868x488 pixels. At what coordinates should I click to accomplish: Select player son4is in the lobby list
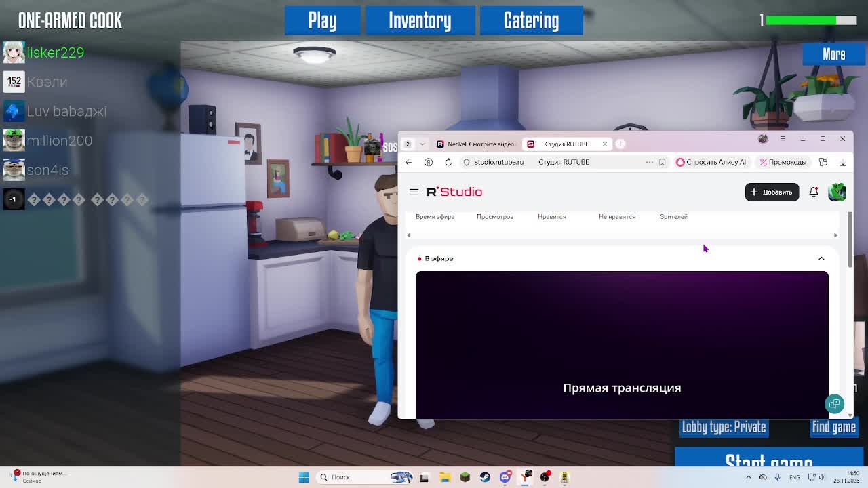[x=36, y=170]
